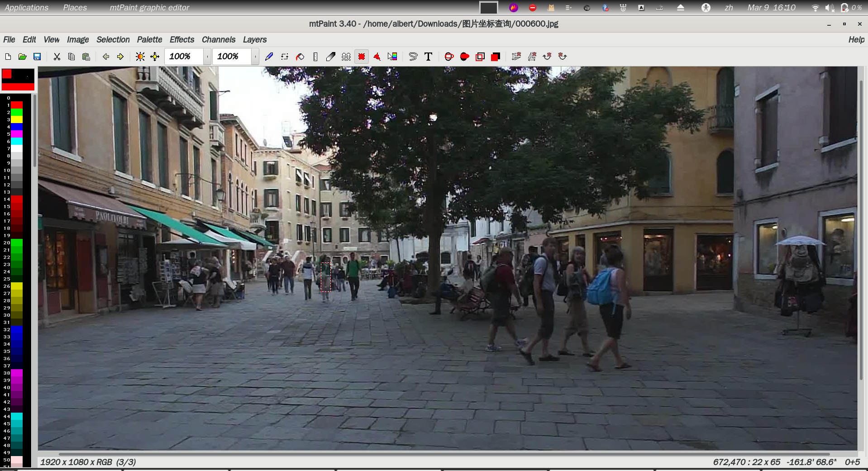Select the Text tool
Image resolution: width=868 pixels, height=471 pixels.
coord(428,57)
